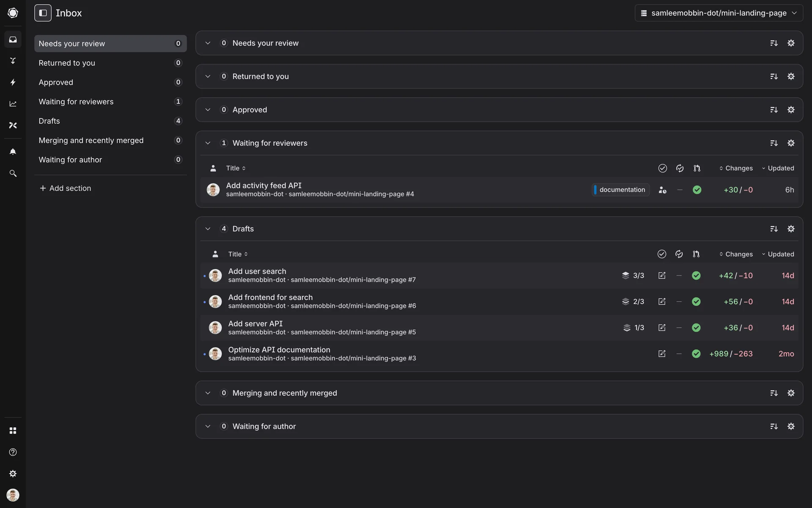Click sort icon for Waiting for reviewers
The width and height of the screenshot is (812, 508).
point(774,143)
